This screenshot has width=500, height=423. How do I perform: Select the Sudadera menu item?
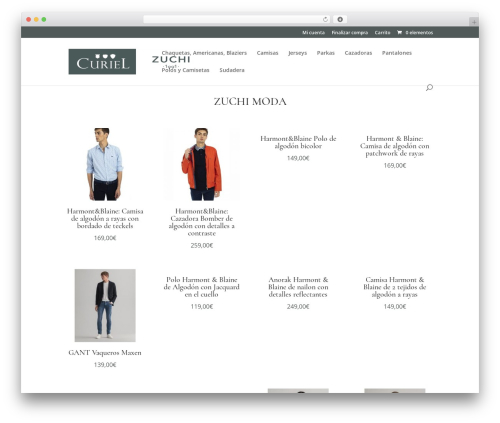(x=232, y=70)
